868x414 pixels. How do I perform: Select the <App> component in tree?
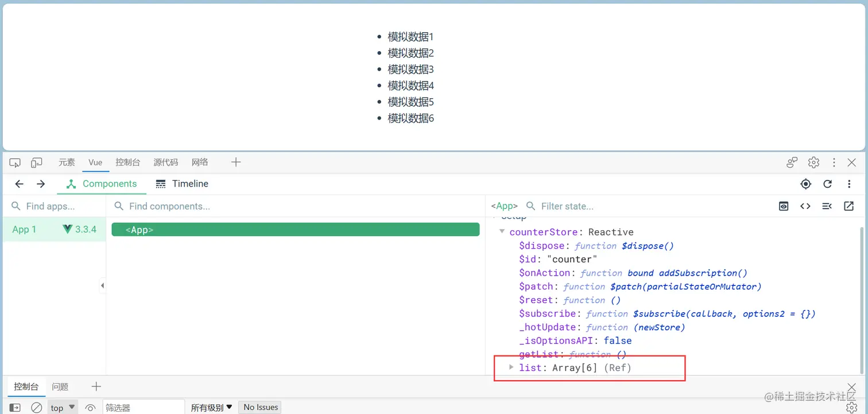point(296,230)
